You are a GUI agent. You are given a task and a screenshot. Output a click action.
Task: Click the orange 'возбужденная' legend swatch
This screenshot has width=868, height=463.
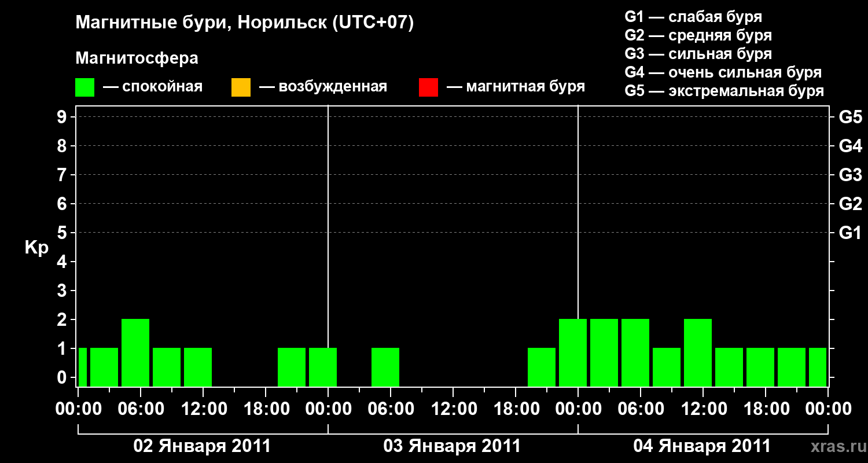coord(241,87)
